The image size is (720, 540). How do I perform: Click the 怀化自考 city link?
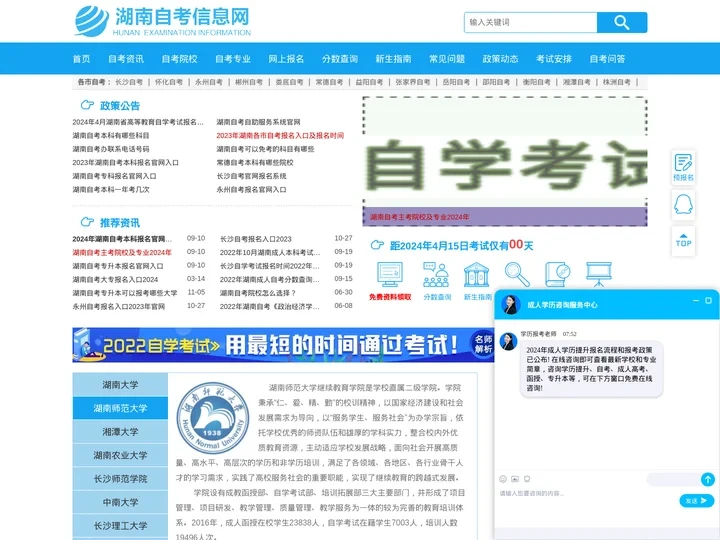point(169,82)
